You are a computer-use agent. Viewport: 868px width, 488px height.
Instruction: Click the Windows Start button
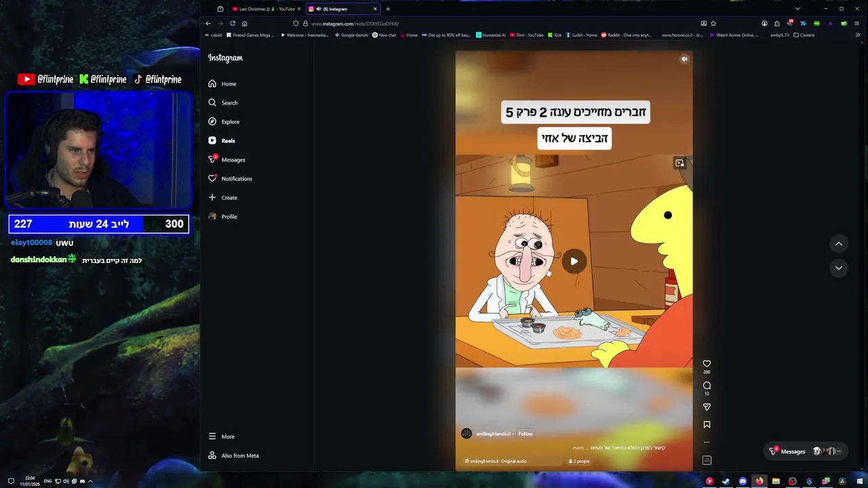859,481
